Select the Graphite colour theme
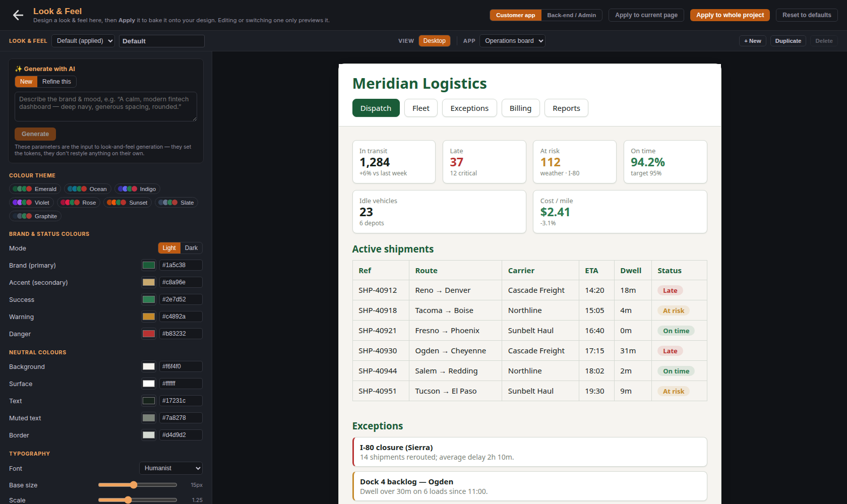 point(35,216)
